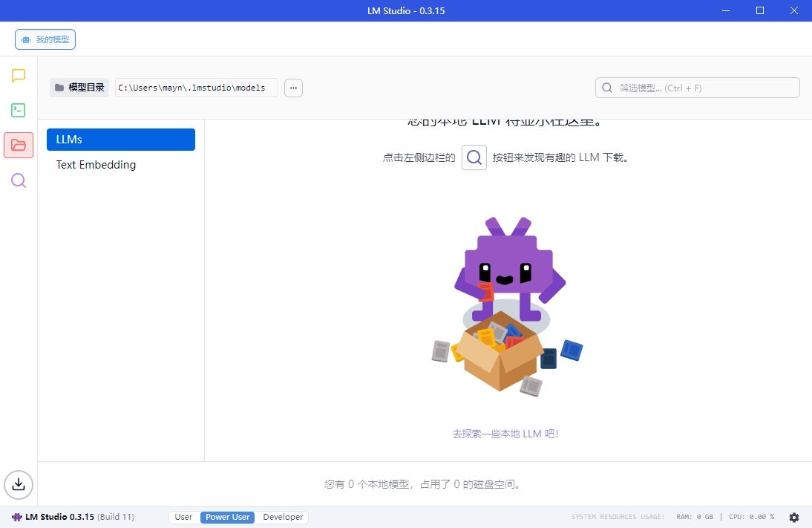Open the developer console icon in sidebar
The image size is (812, 528).
(18, 110)
